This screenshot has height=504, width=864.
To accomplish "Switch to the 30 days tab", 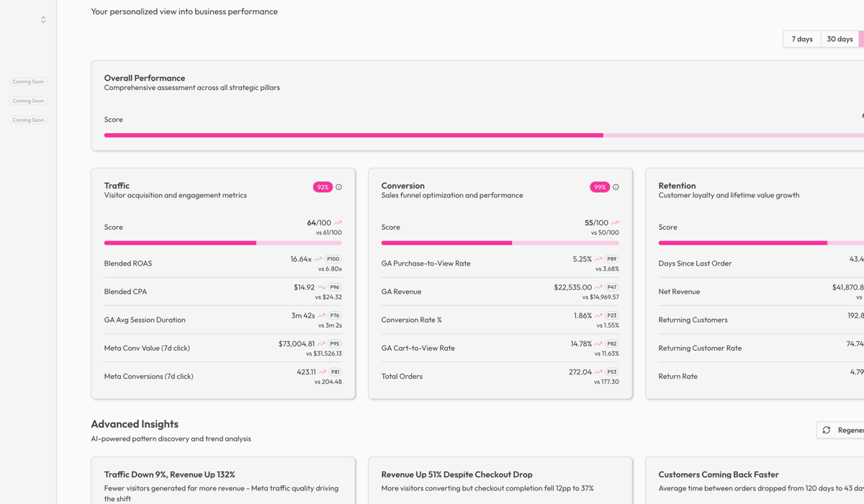I will point(840,38).
